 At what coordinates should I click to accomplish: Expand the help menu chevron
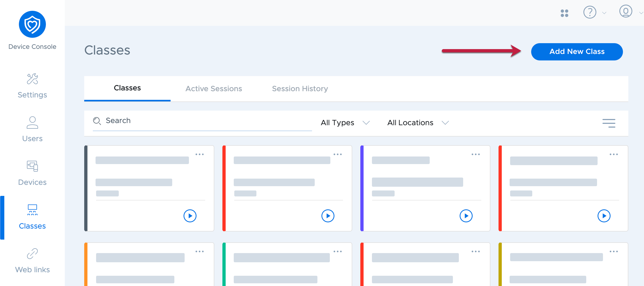click(604, 13)
